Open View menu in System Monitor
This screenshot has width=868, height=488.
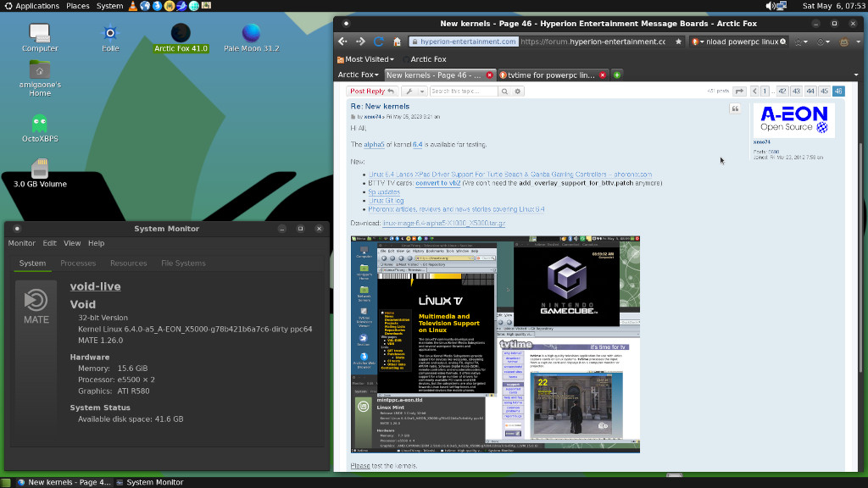(x=72, y=243)
